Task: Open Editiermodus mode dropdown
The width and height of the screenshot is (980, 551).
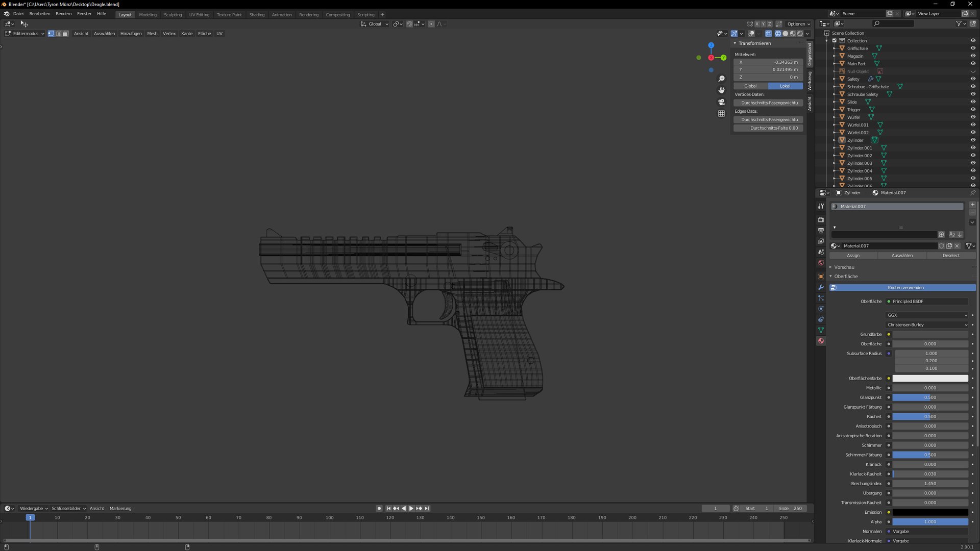Action: [24, 34]
